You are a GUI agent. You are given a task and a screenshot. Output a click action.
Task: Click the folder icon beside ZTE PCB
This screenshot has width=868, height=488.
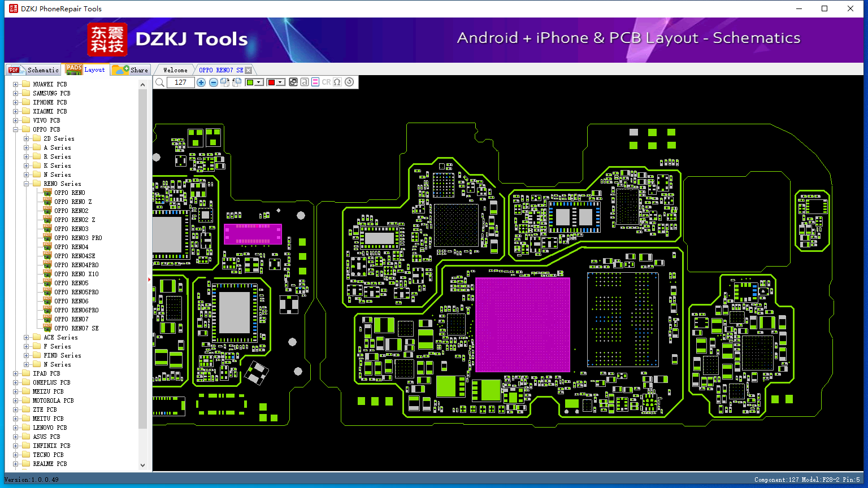(25, 409)
